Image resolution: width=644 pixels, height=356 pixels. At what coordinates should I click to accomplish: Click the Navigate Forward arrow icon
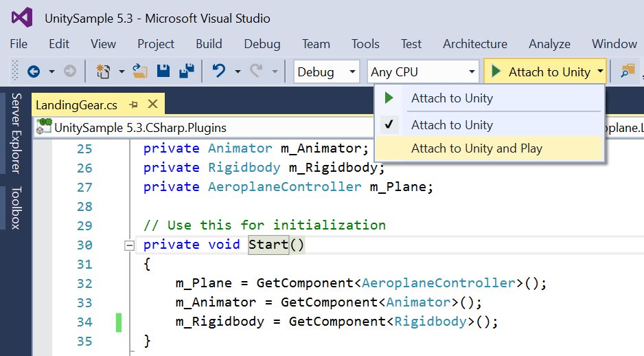[70, 71]
